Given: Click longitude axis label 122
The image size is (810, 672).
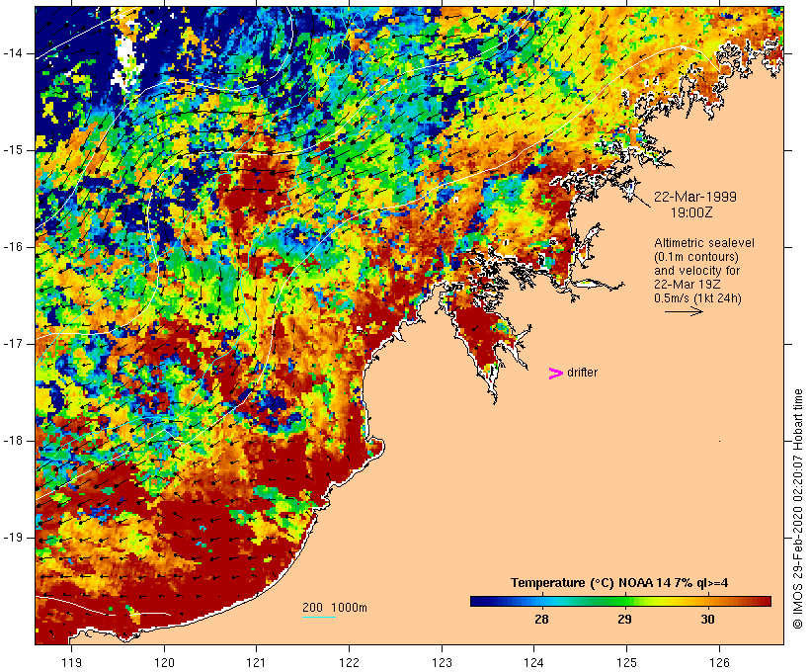Looking at the screenshot, I should click(350, 662).
